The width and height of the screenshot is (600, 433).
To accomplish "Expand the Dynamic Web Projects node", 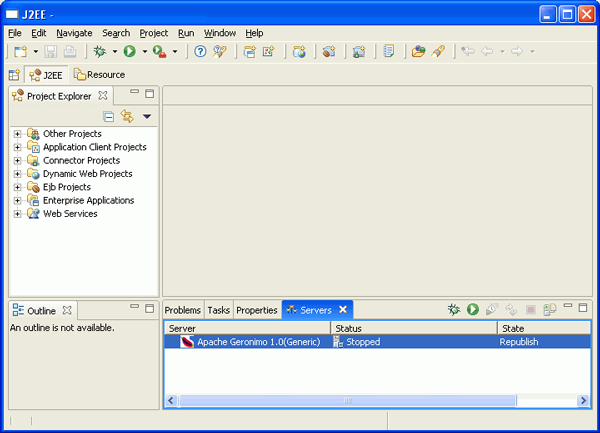I will pyautogui.click(x=17, y=174).
